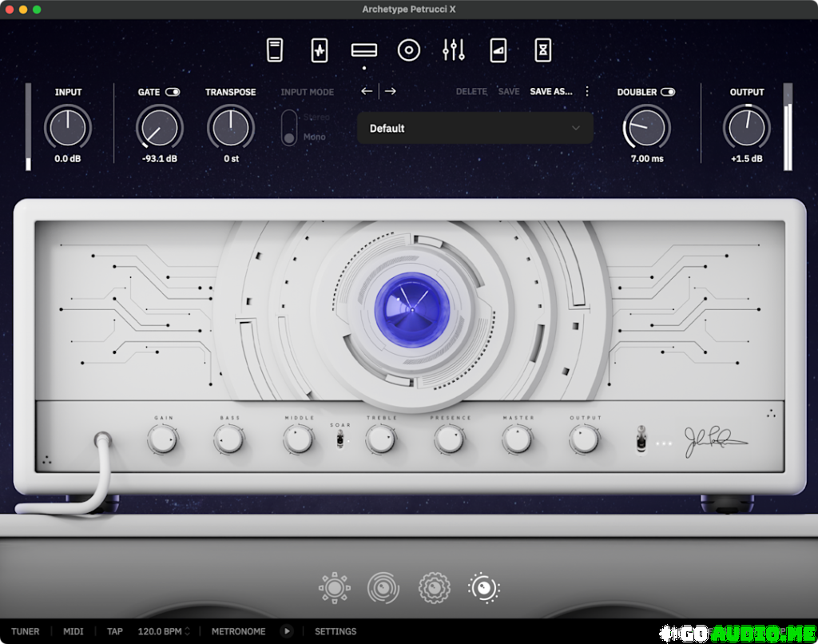
Task: Select the delay effect icon in the toolbar
Action: 497,50
